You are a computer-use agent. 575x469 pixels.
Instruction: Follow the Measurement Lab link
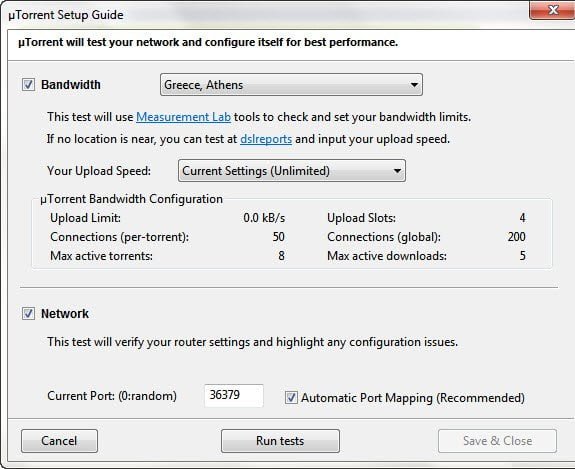[x=183, y=117]
